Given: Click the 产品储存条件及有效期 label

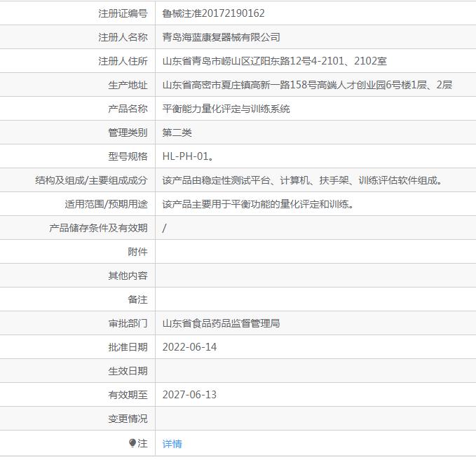Looking at the screenshot, I should 98,228.
